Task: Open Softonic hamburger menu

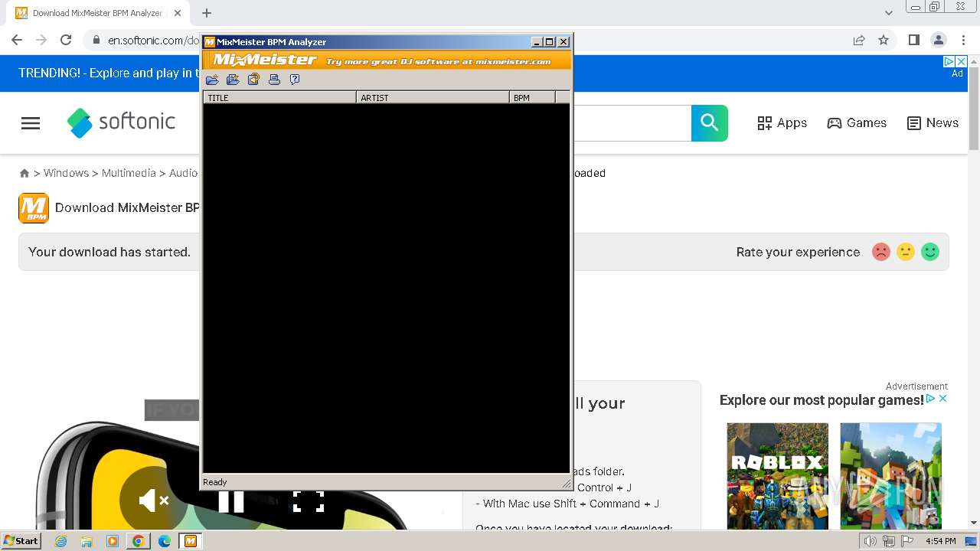Action: [31, 123]
